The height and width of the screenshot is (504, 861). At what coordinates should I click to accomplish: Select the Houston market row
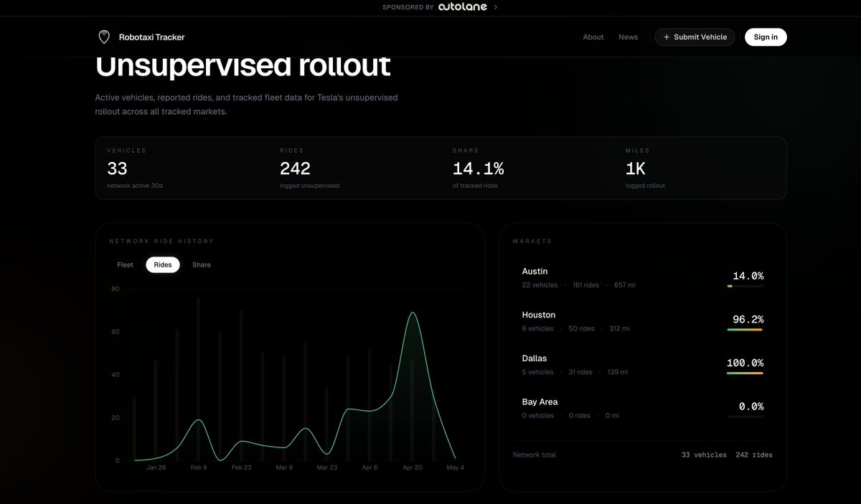click(x=642, y=322)
